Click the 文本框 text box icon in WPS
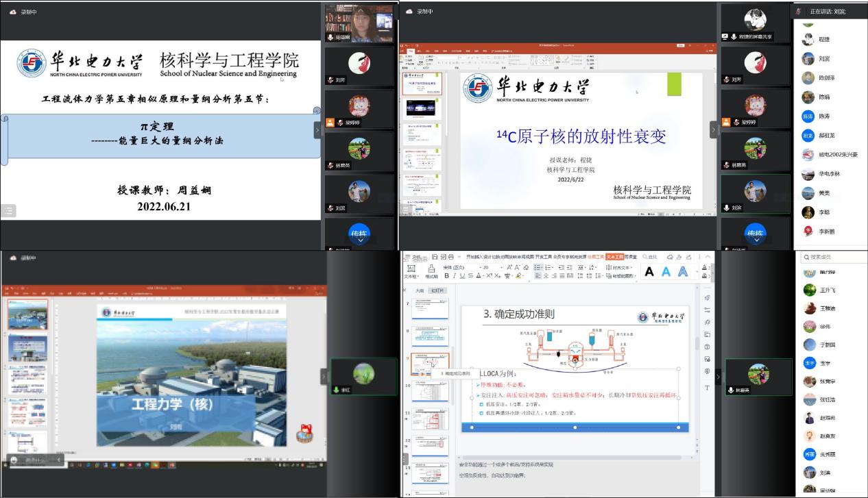868x498 pixels. 411,269
